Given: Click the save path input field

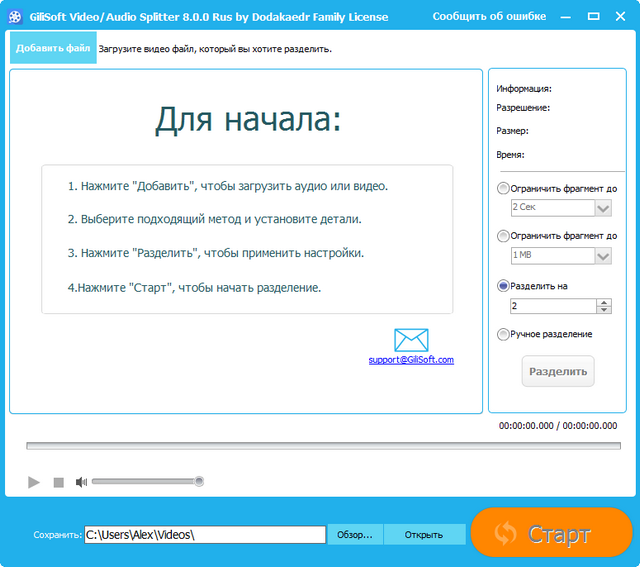Looking at the screenshot, I should [x=205, y=535].
